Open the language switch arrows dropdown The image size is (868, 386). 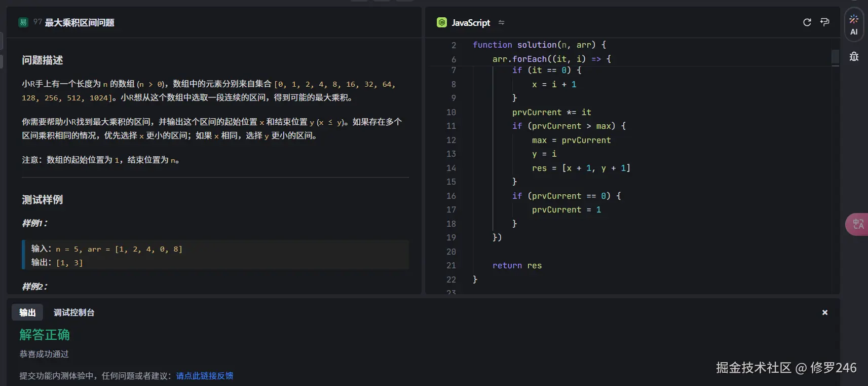click(501, 22)
